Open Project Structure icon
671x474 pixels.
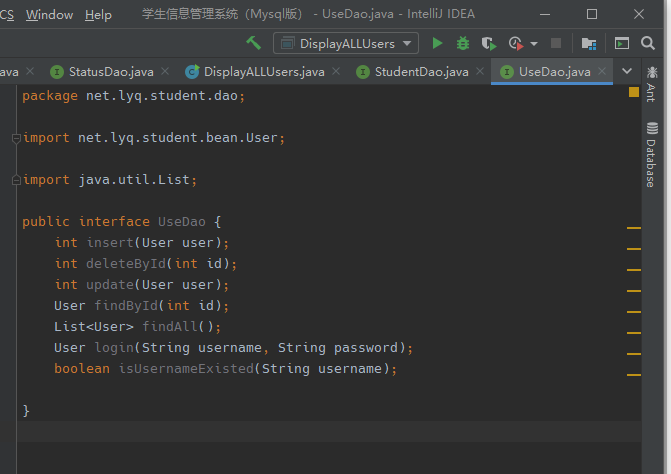click(589, 43)
